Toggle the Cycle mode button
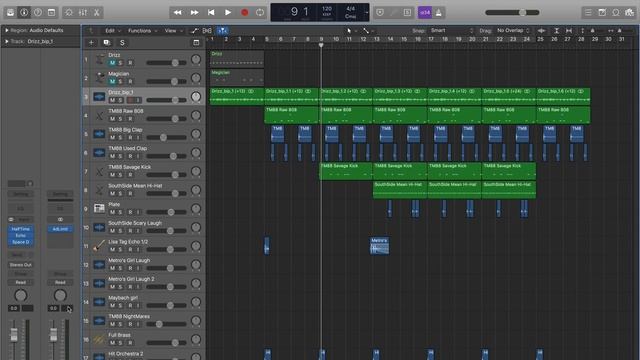This screenshot has width=640, height=360. [260, 13]
